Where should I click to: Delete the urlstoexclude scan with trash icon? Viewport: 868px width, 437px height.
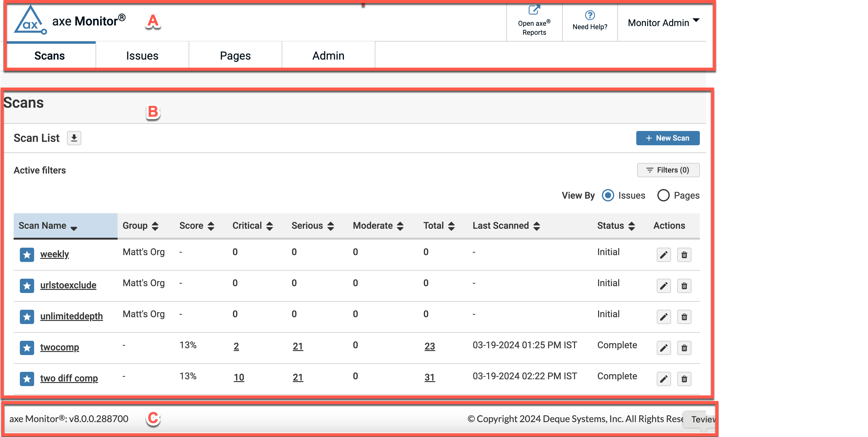click(684, 286)
